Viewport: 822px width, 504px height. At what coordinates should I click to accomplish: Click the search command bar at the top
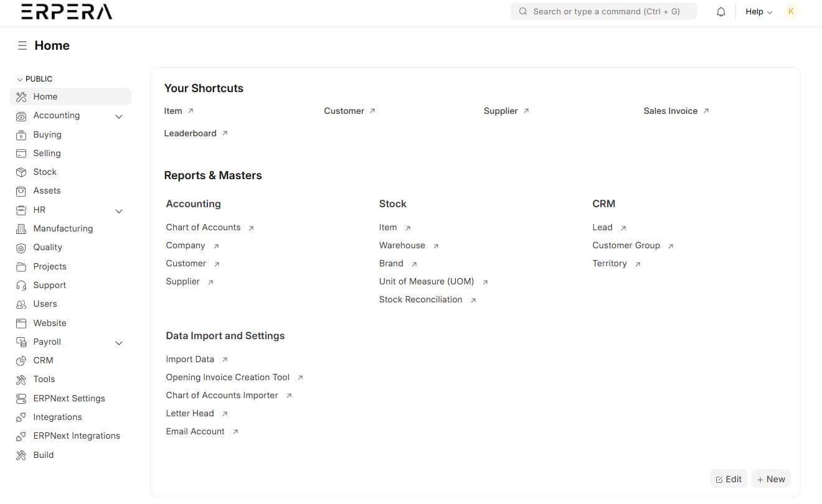click(x=603, y=11)
